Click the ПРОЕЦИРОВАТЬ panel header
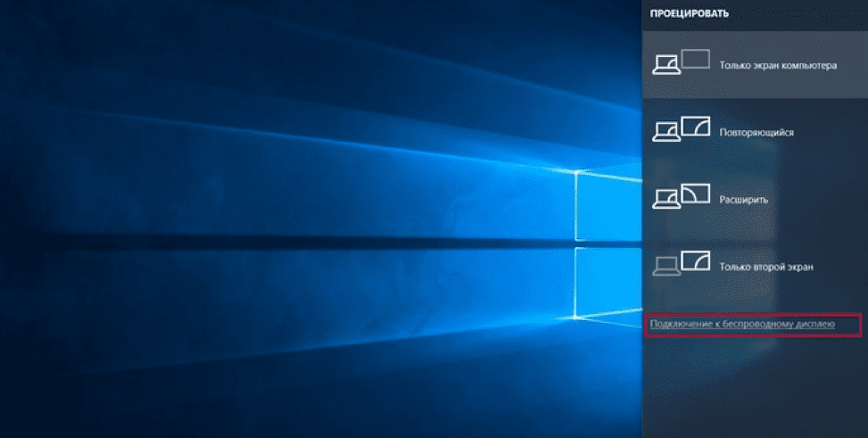The width and height of the screenshot is (868, 438). point(689,14)
